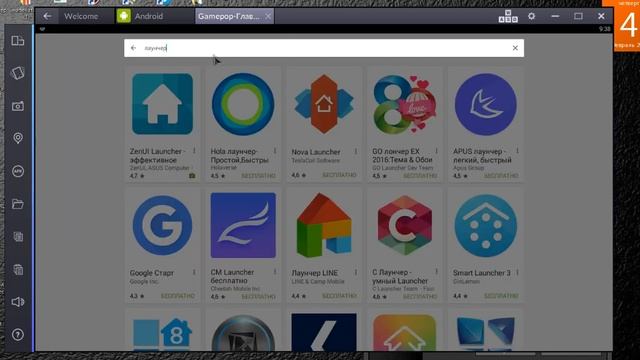This screenshot has height=360, width=640.
Task: Open the blue shards app thumbnail
Action: [486, 335]
